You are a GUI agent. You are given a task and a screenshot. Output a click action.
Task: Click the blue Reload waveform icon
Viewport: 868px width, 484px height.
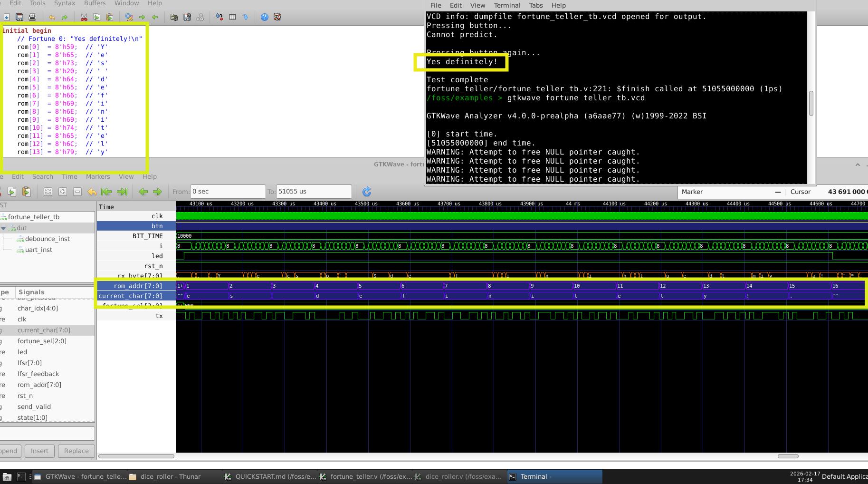pos(366,192)
